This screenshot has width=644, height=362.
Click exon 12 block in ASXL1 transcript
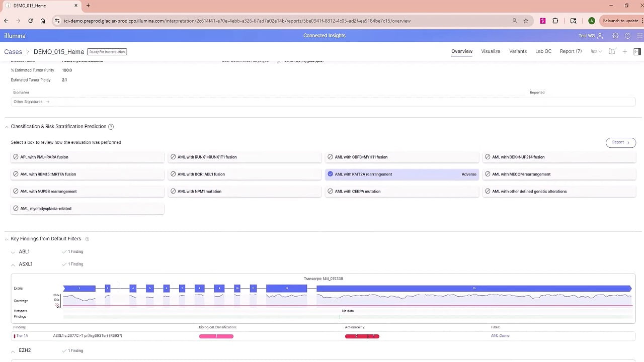click(286, 288)
